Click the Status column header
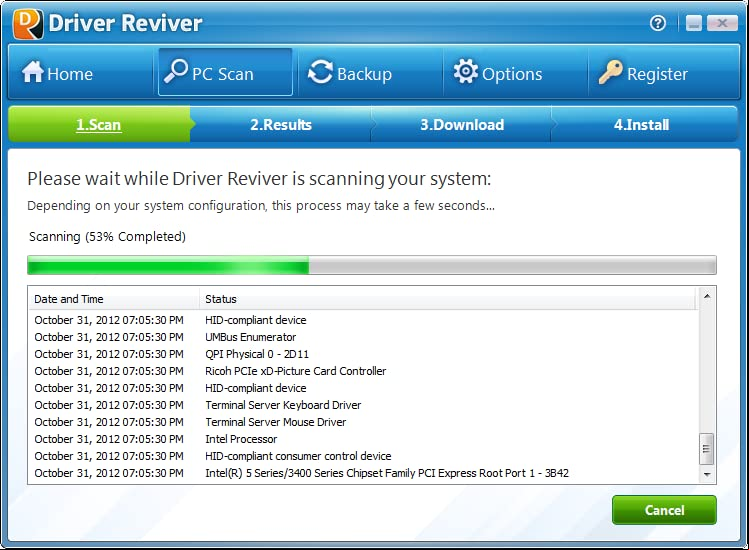 448,299
